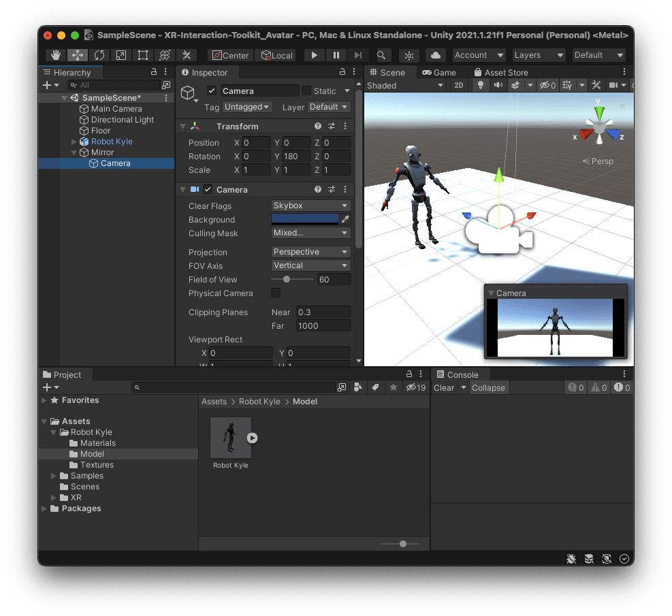Disable the Camera component checkbox
Screen dimensions: 672x616
208,189
